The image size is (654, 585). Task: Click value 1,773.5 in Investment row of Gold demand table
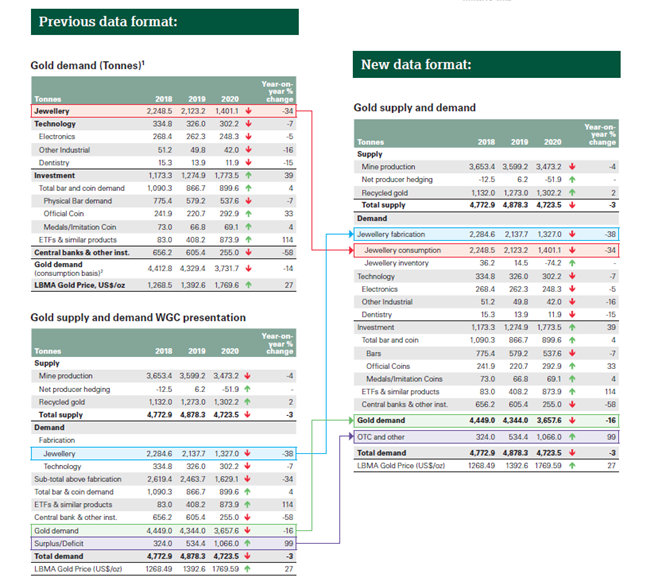click(x=227, y=175)
